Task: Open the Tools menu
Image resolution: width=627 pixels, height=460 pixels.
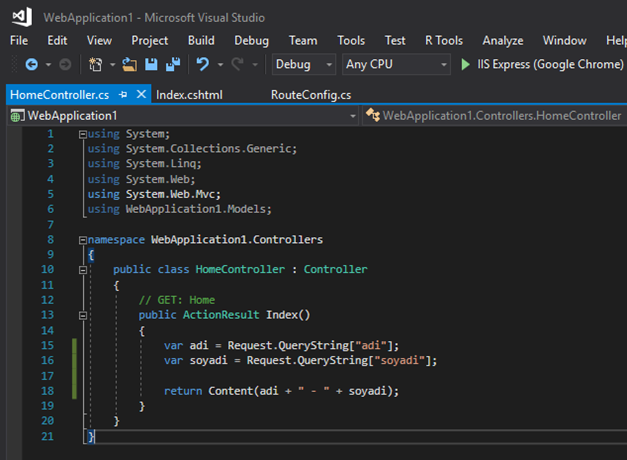Action: pyautogui.click(x=351, y=40)
